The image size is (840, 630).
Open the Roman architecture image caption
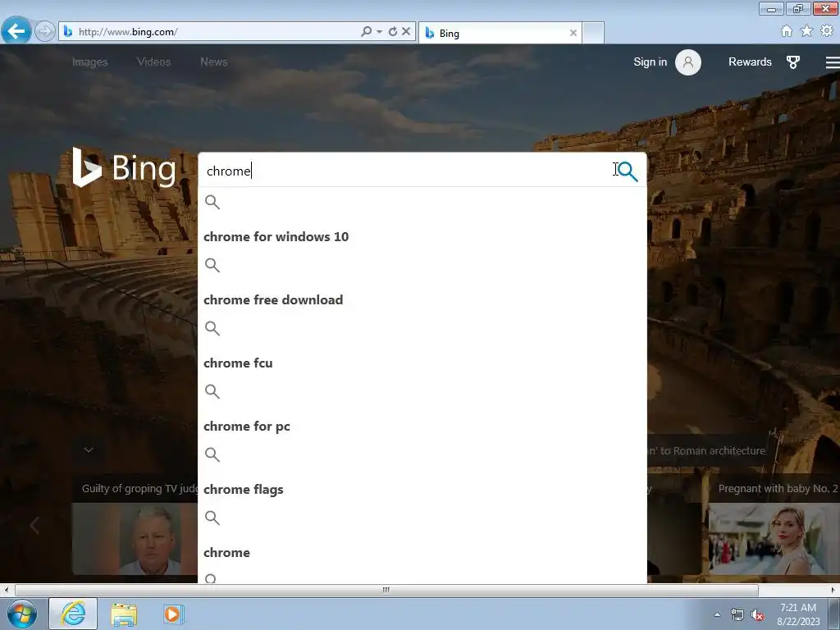[706, 451]
